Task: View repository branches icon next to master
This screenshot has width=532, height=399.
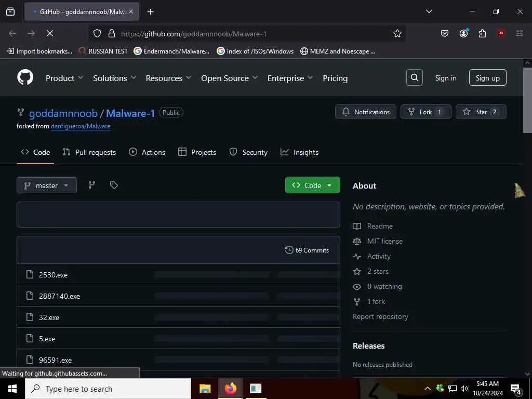Action: (x=91, y=185)
